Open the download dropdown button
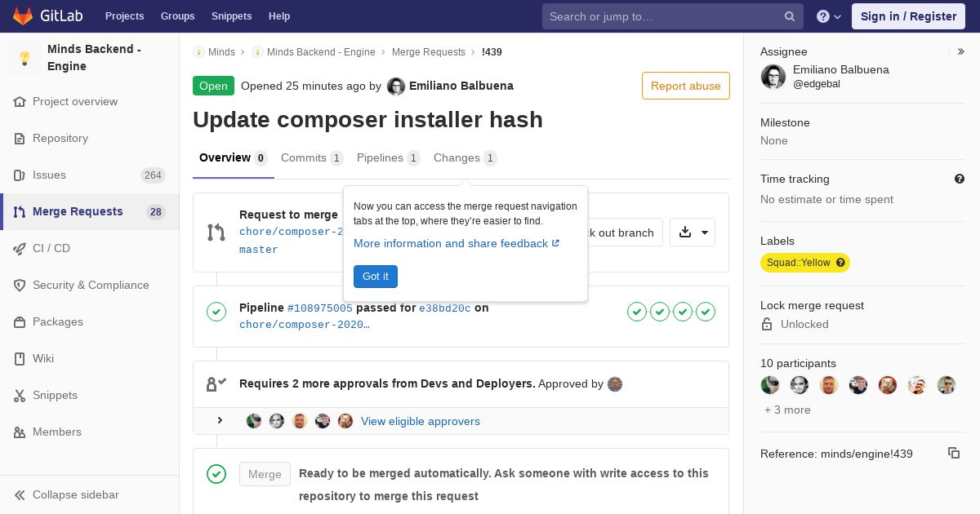980x514 pixels. [693, 233]
